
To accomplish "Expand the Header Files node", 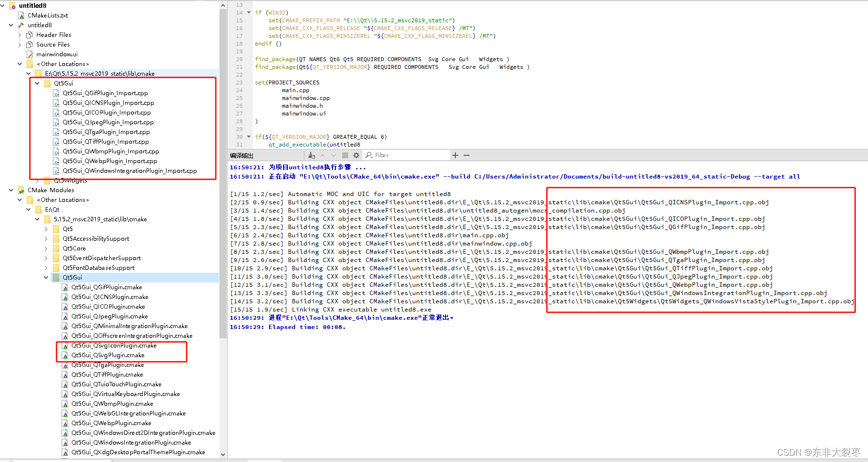I will coord(19,34).
